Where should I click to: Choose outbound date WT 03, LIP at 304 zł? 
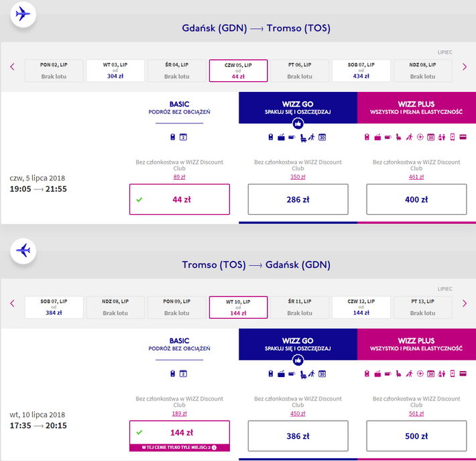click(x=115, y=70)
